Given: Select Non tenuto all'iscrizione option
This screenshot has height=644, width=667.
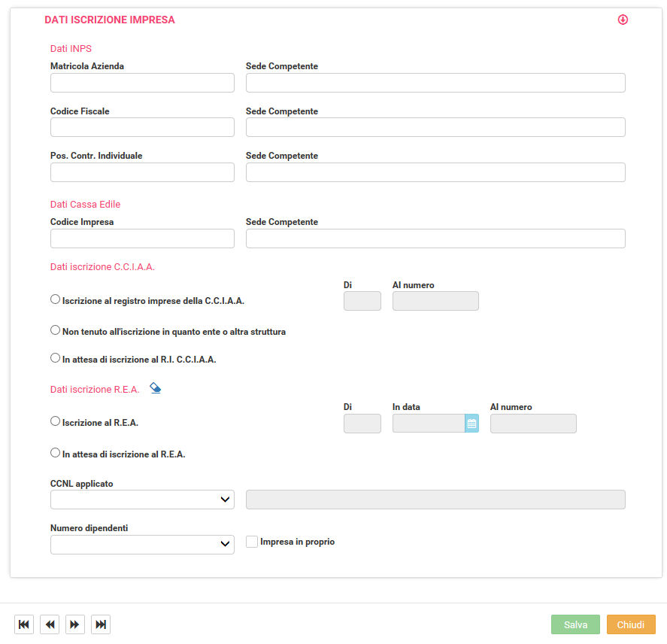Looking at the screenshot, I should point(55,330).
